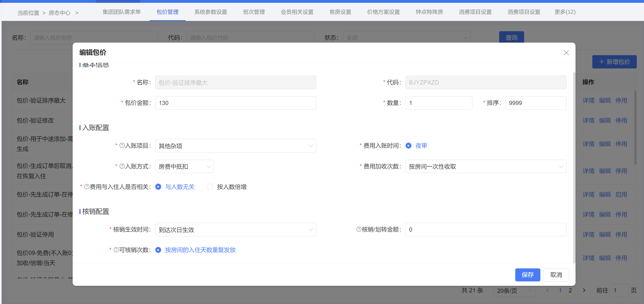
Task: Click help icon beside 可核销次数
Action: point(116,250)
